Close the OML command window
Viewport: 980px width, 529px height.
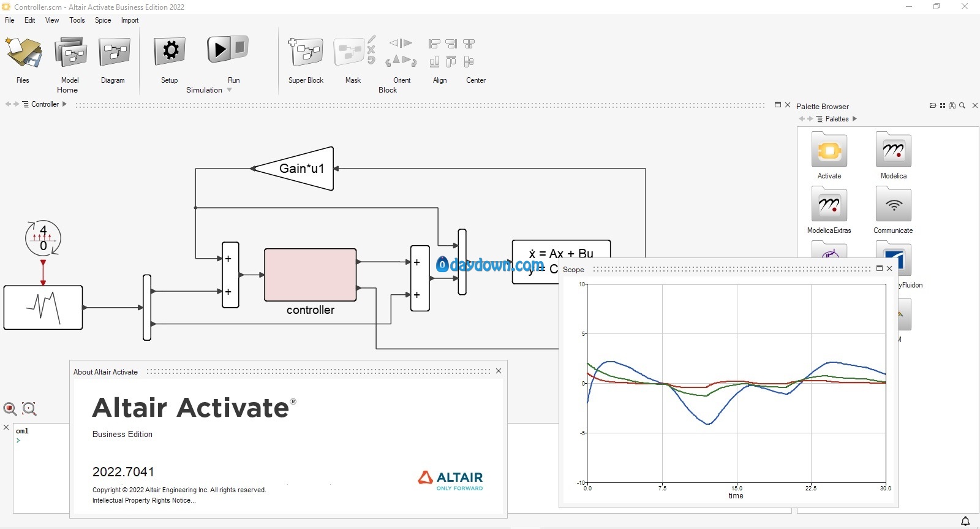(6, 427)
